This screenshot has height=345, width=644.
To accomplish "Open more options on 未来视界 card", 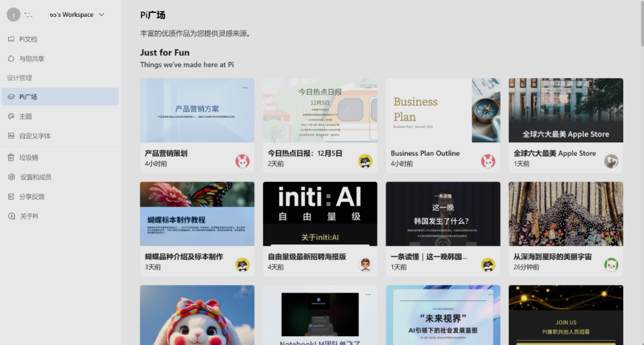I will [x=491, y=294].
